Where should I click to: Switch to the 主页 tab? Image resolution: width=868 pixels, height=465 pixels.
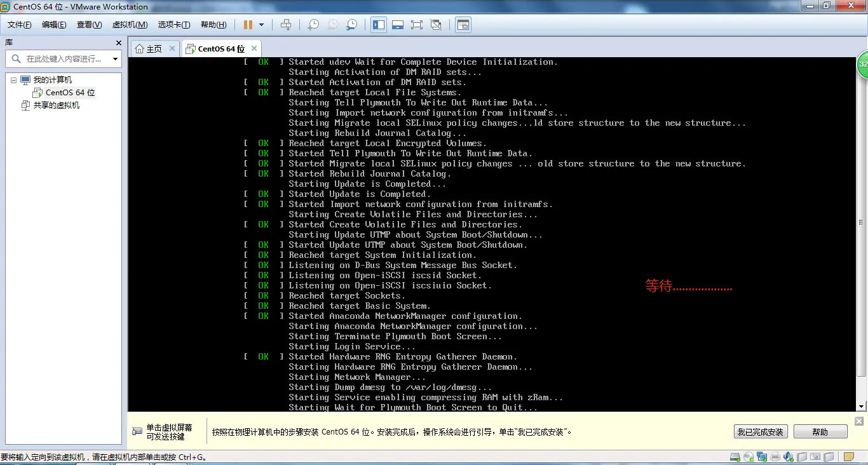tap(154, 49)
